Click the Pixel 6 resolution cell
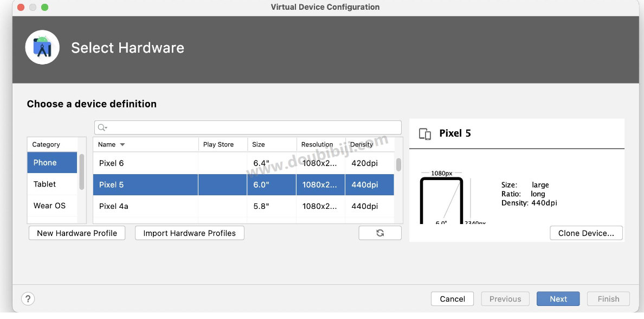The height and width of the screenshot is (319, 644). tap(321, 163)
